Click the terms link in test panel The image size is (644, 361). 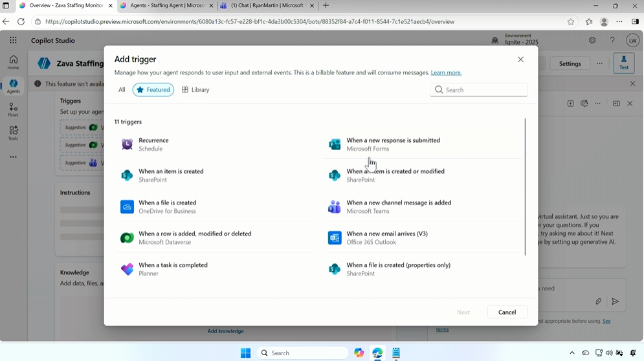pos(442,329)
